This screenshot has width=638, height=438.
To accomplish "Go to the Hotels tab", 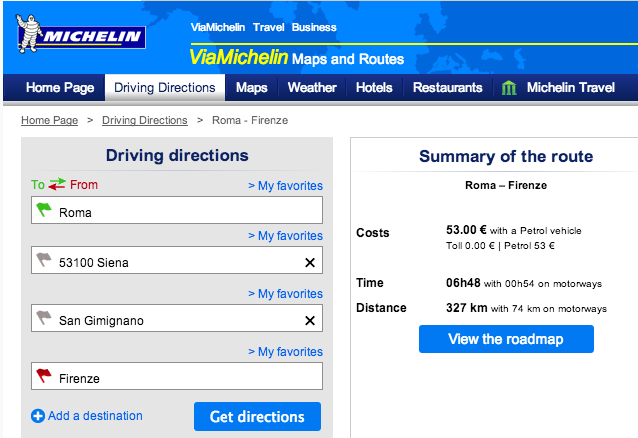I will pyautogui.click(x=374, y=88).
